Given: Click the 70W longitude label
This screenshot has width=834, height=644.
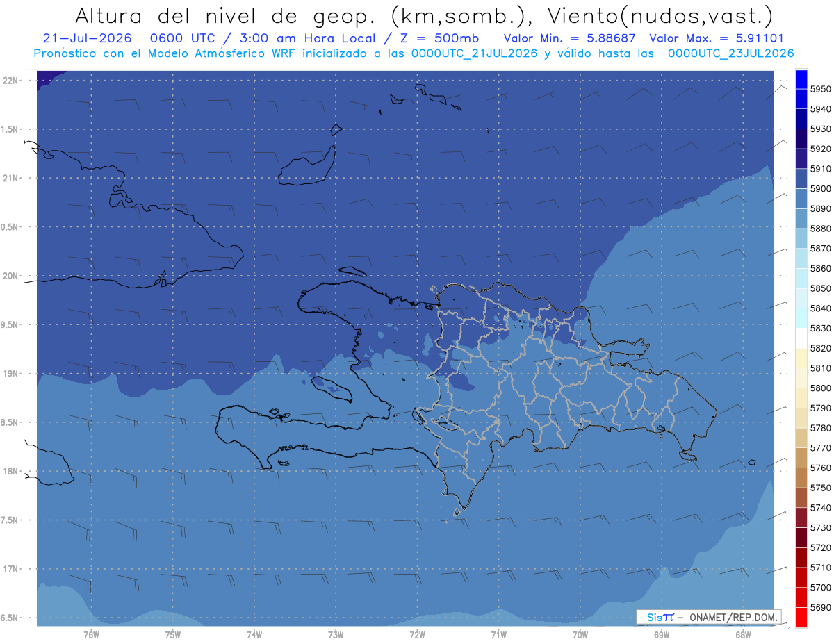Looking at the screenshot, I should click(x=580, y=634).
